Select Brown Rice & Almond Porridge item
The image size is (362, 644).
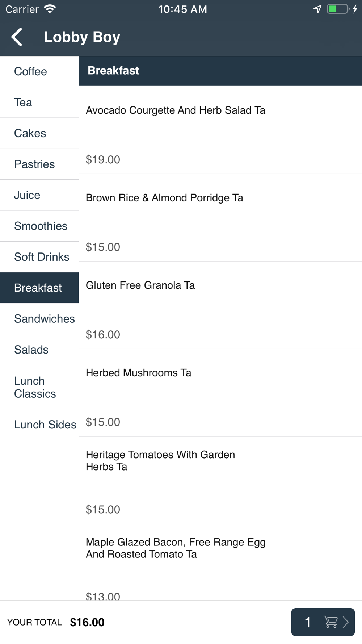coord(220,218)
